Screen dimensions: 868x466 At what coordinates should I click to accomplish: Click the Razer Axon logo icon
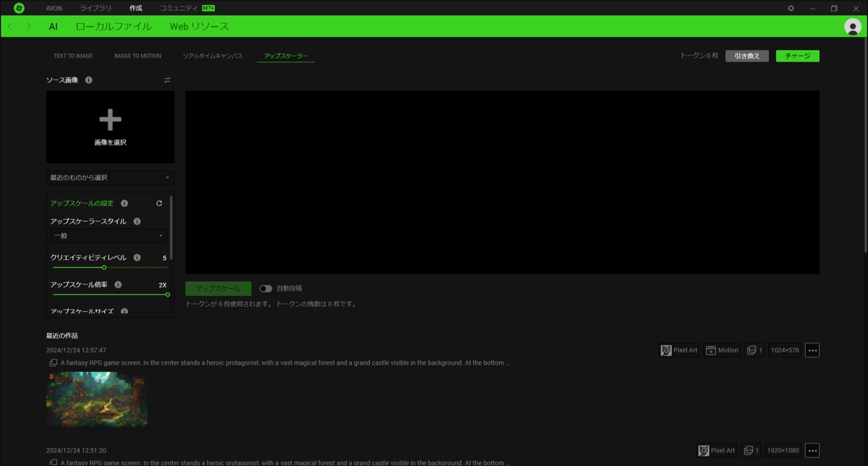[20, 8]
